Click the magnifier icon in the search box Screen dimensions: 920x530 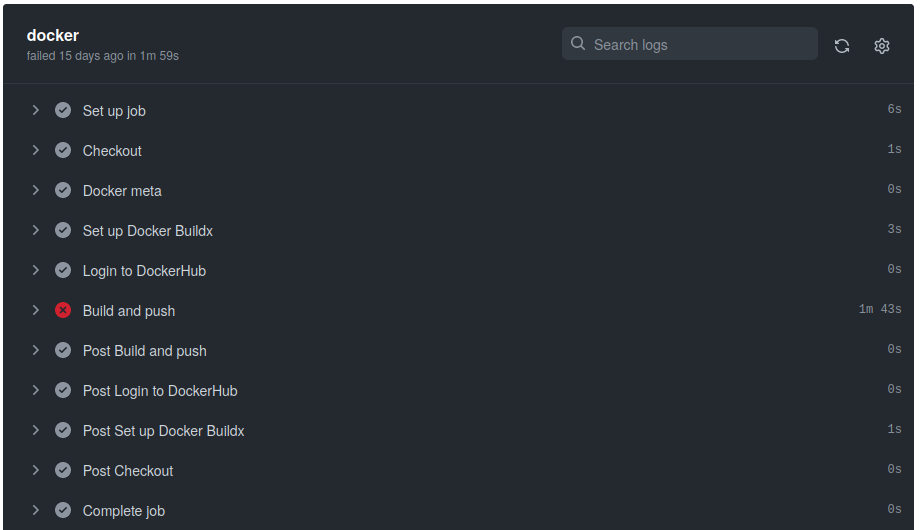pyautogui.click(x=578, y=44)
